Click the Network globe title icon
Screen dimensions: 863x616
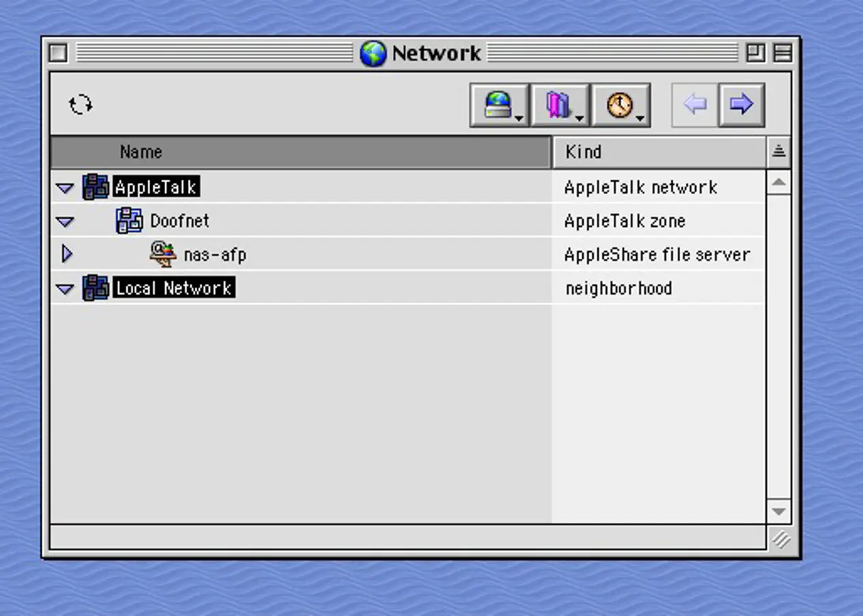coord(373,53)
